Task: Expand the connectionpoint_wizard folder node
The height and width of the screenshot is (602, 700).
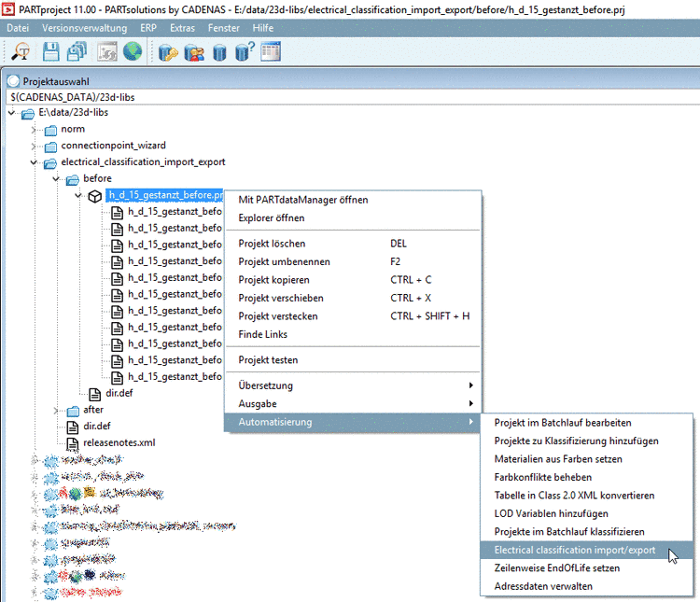Action: [34, 147]
